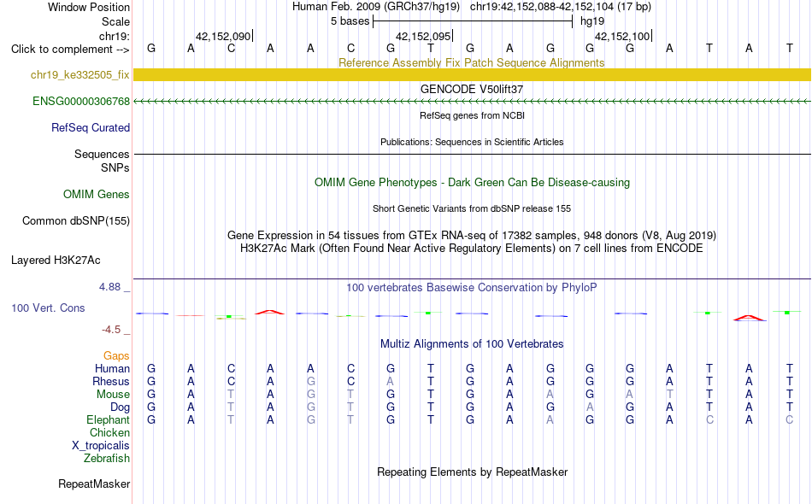Click the Scale label at left

pyautogui.click(x=115, y=22)
